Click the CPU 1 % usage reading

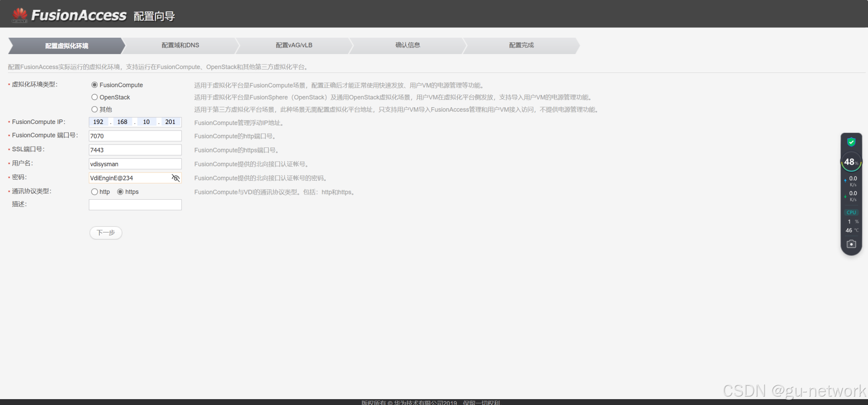click(x=853, y=222)
